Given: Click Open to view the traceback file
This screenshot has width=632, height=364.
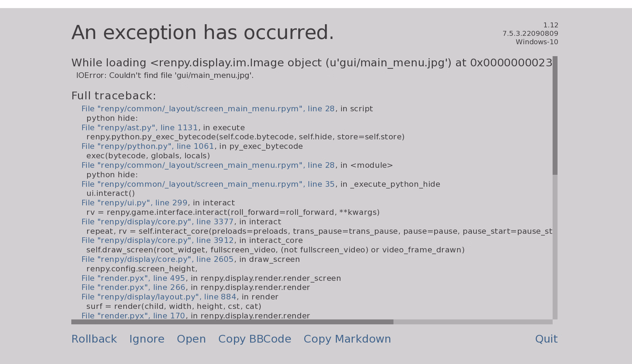Looking at the screenshot, I should click(x=191, y=339).
